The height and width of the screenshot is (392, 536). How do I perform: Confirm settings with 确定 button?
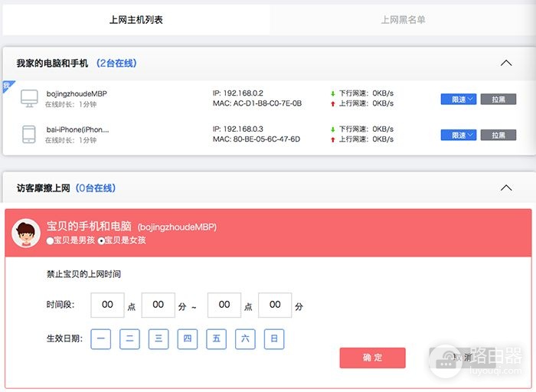point(373,358)
